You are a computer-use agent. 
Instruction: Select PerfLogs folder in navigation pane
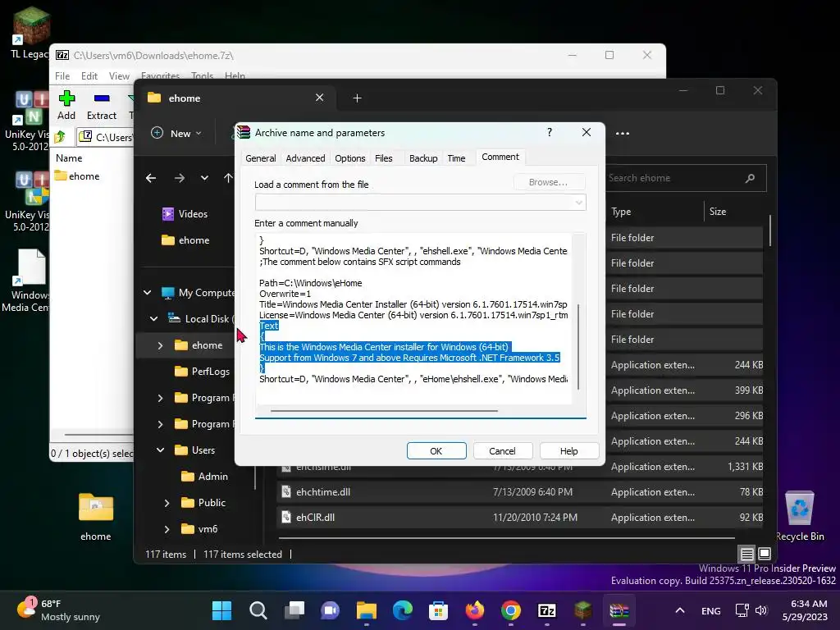[x=203, y=372]
